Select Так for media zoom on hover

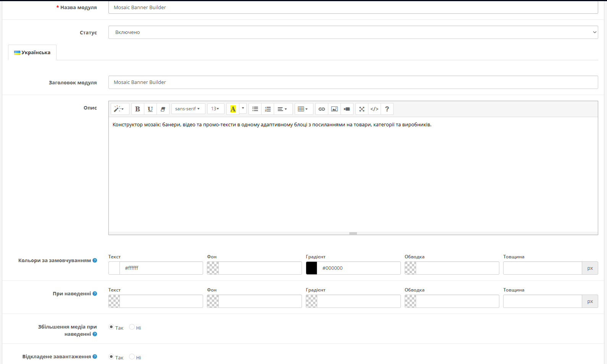[x=111, y=327]
